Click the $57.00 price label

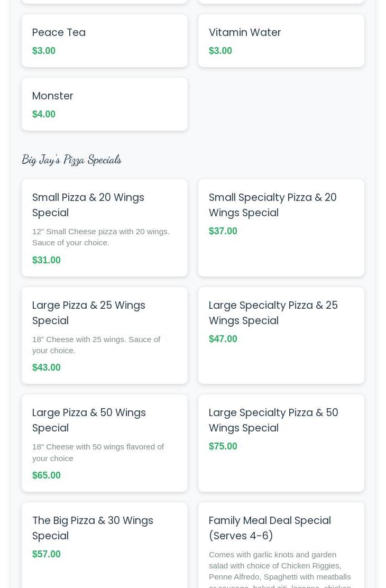(47, 554)
